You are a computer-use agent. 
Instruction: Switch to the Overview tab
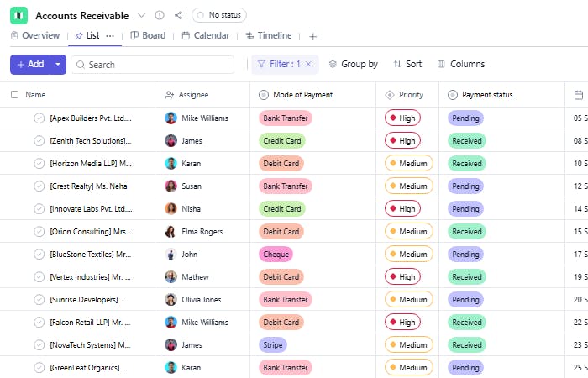click(x=35, y=35)
